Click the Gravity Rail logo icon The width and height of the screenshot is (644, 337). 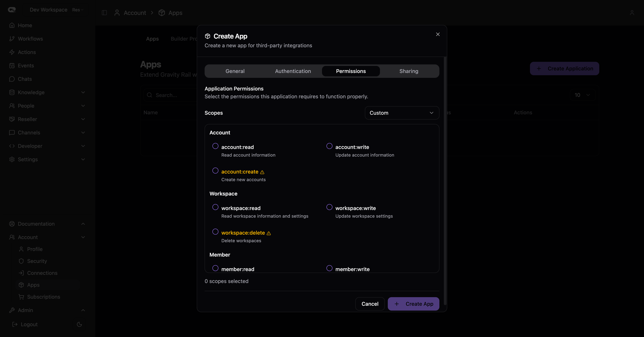[12, 10]
